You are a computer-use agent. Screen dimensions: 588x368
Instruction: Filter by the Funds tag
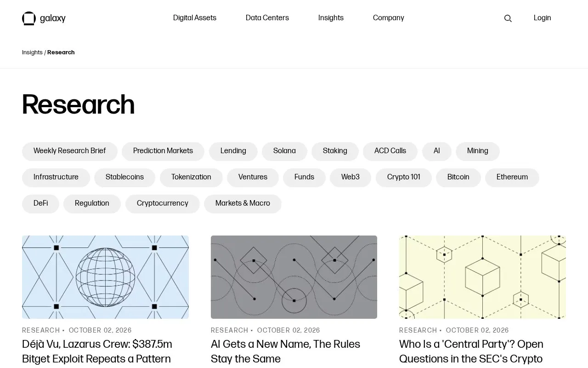304,178
